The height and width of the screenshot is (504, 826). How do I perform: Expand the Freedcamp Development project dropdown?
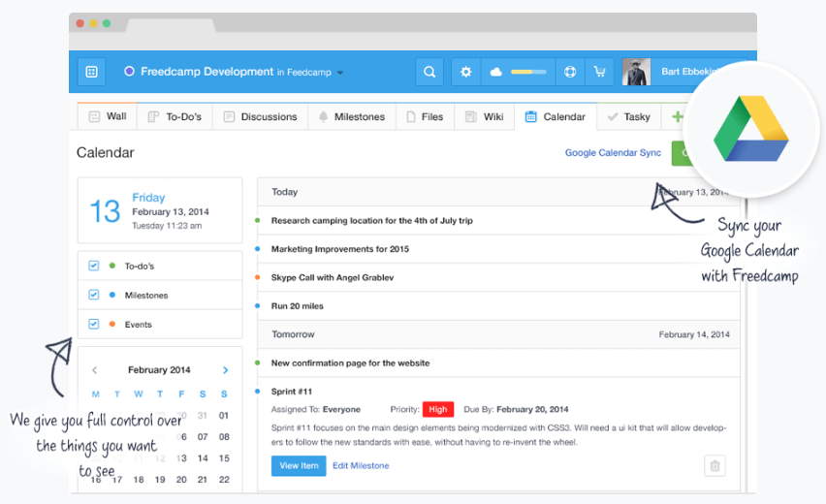[x=340, y=73]
